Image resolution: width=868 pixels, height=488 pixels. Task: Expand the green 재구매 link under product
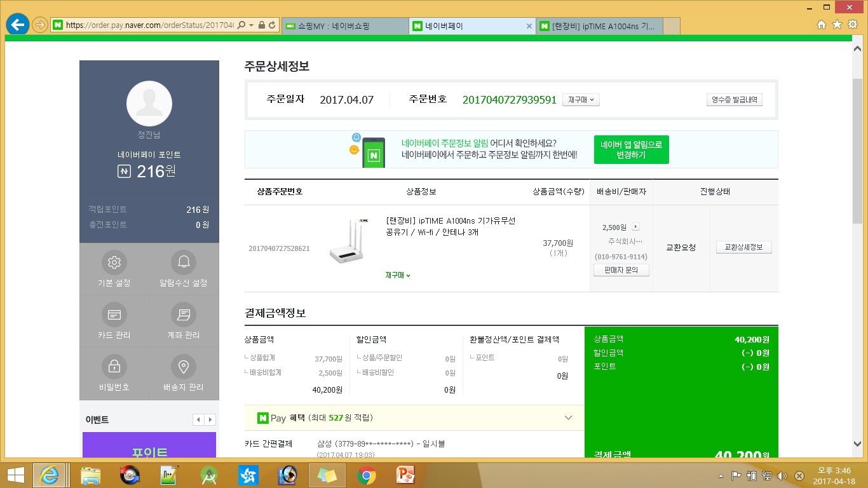coord(398,275)
